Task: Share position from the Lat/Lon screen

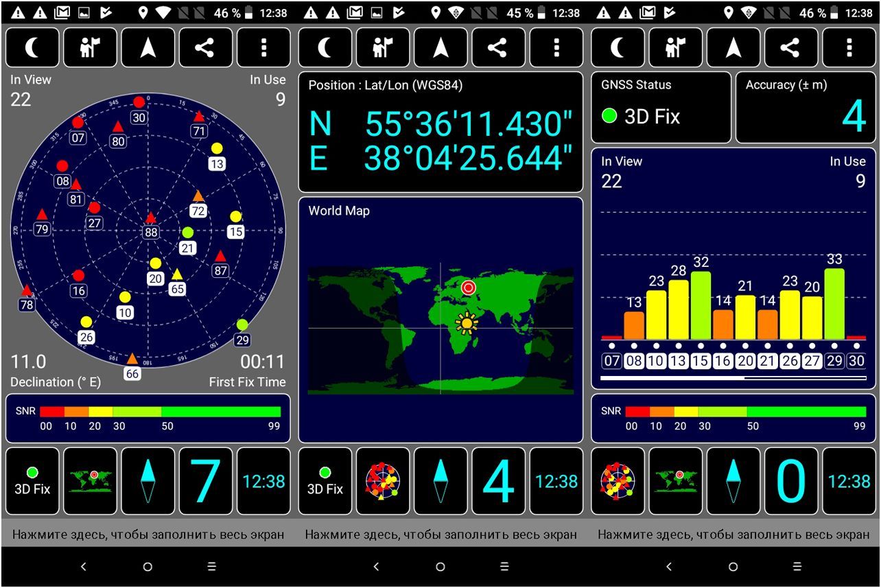Action: (498, 48)
